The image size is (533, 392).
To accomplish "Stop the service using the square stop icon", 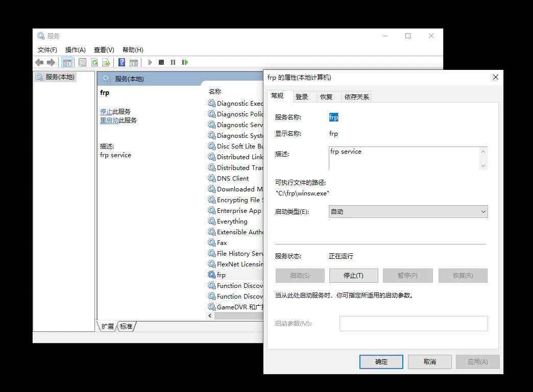I will click(161, 62).
